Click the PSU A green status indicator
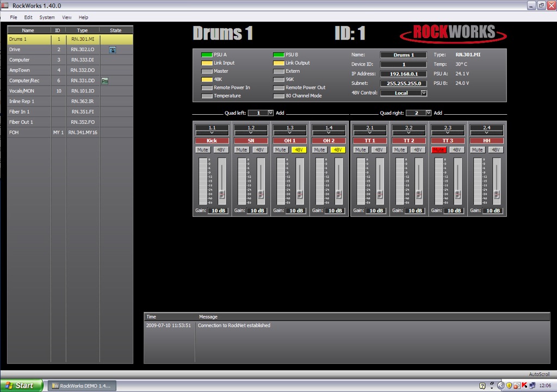The image size is (557, 392). pyautogui.click(x=207, y=55)
